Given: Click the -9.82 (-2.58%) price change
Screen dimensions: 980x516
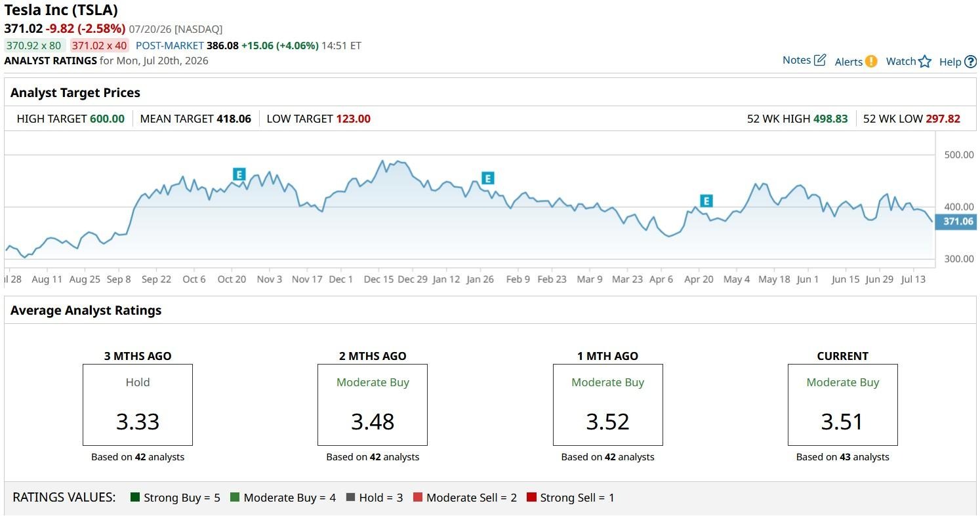Looking at the screenshot, I should pos(85,29).
